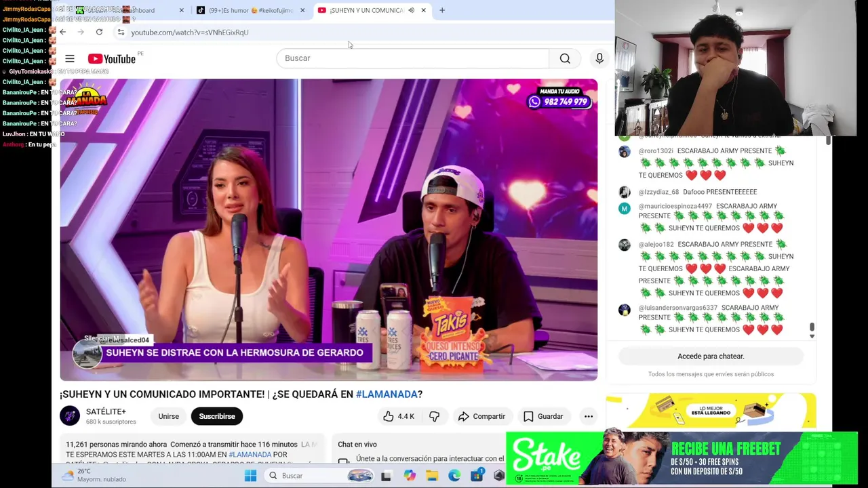
Task: Go to YouTube home via logo
Action: [x=111, y=59]
